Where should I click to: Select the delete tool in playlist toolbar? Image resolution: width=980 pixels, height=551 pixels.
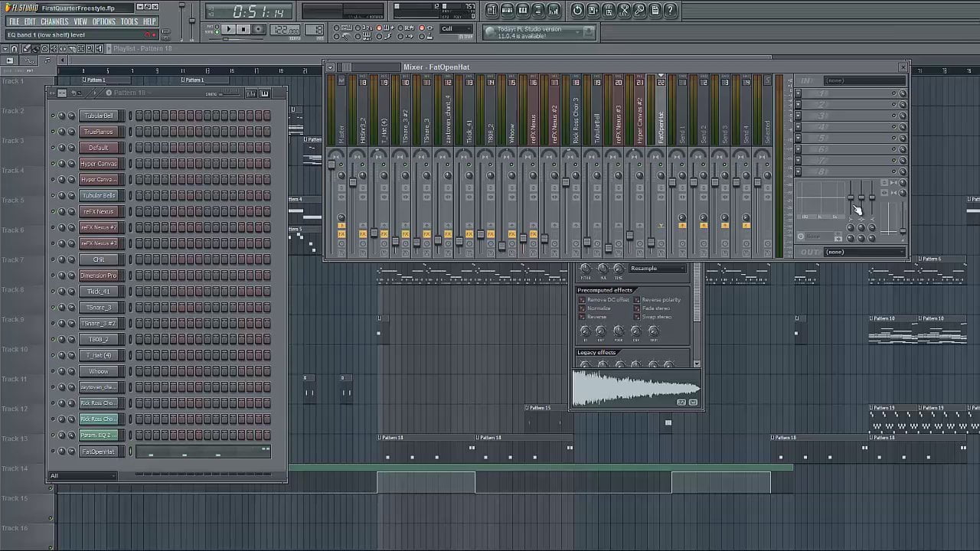(44, 49)
